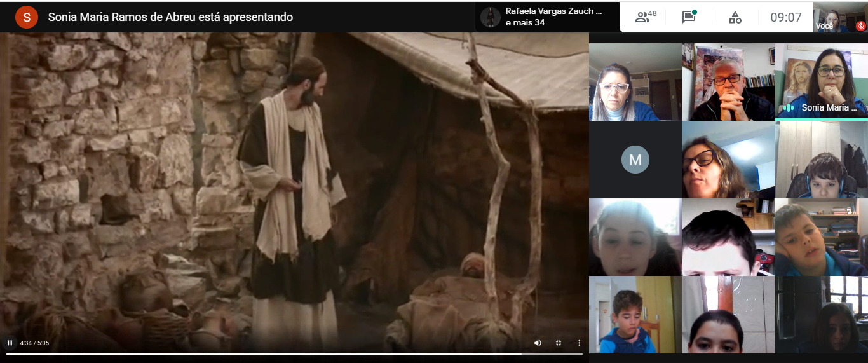Select the Sonia Maria participant tile
Screen dimensions: 868x363
click(x=821, y=81)
